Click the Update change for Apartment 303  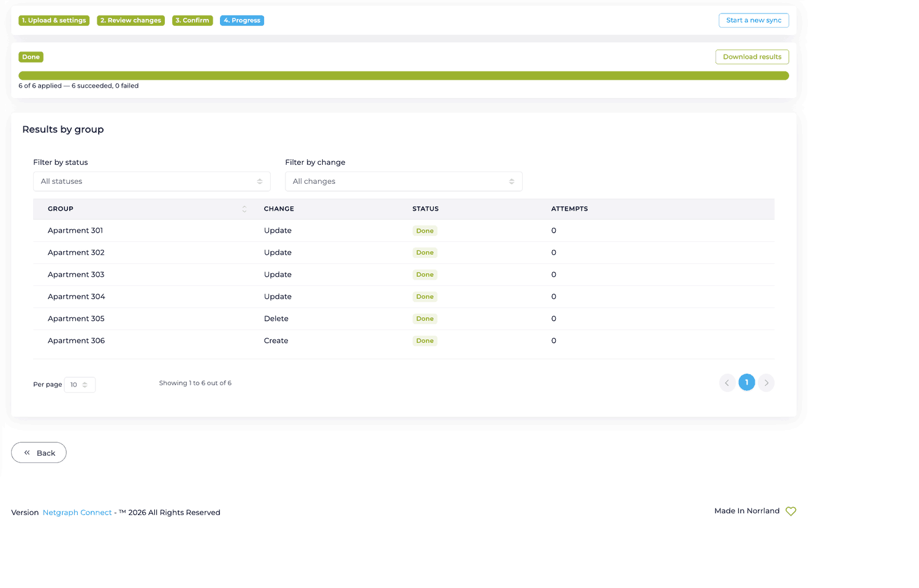tap(278, 275)
